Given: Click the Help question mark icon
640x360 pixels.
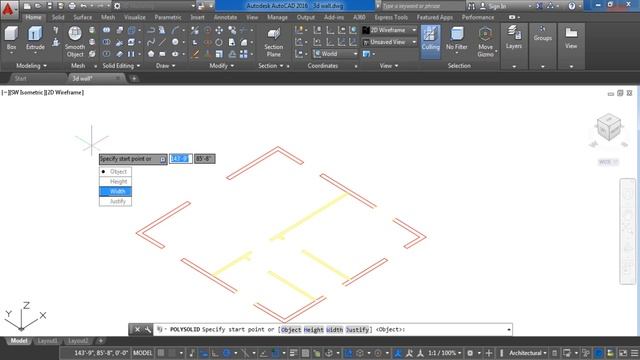Looking at the screenshot, I should [x=571, y=6].
